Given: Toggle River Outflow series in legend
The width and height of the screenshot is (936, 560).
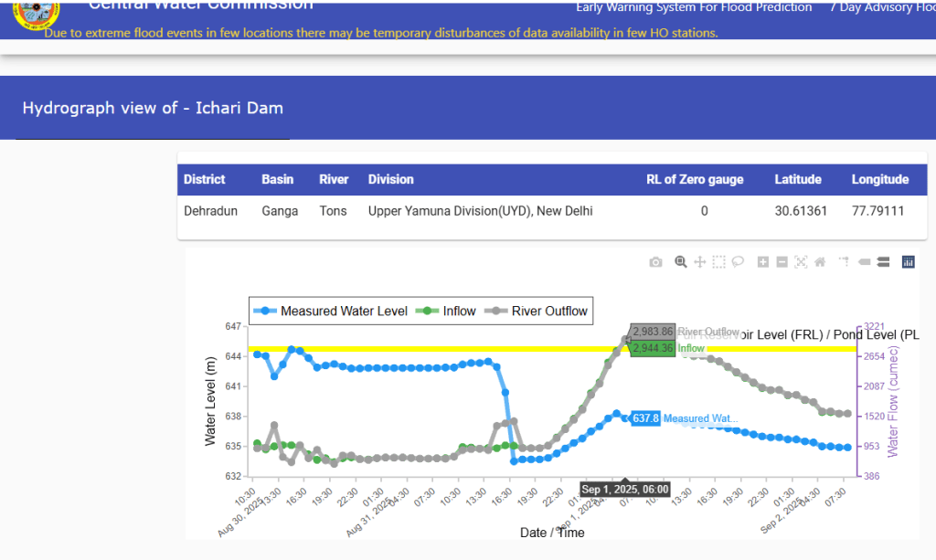Looking at the screenshot, I should pyautogui.click(x=538, y=312).
